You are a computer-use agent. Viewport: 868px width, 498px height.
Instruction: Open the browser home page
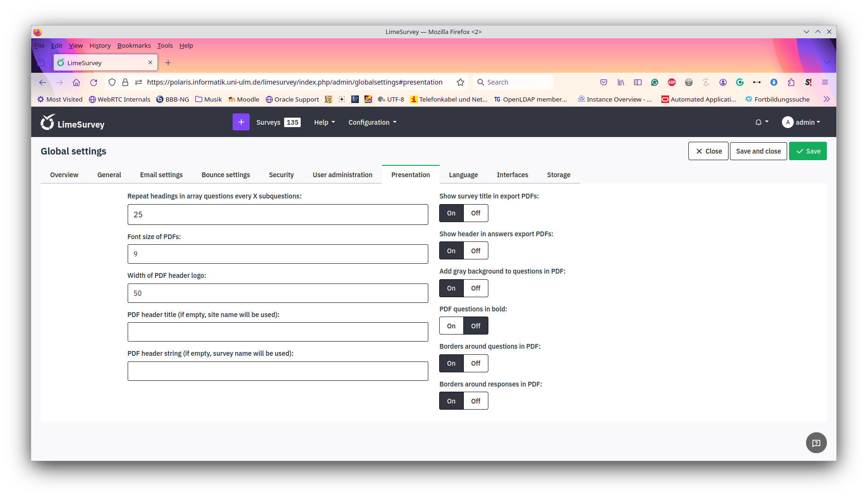(76, 82)
